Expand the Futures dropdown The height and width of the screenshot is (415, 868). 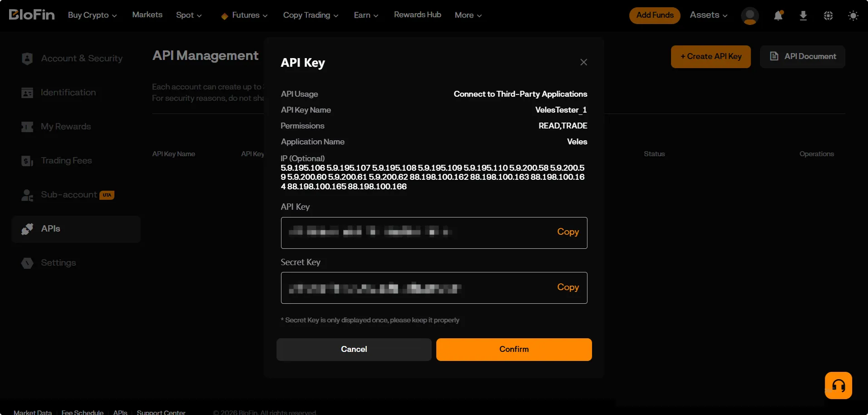pyautogui.click(x=250, y=15)
